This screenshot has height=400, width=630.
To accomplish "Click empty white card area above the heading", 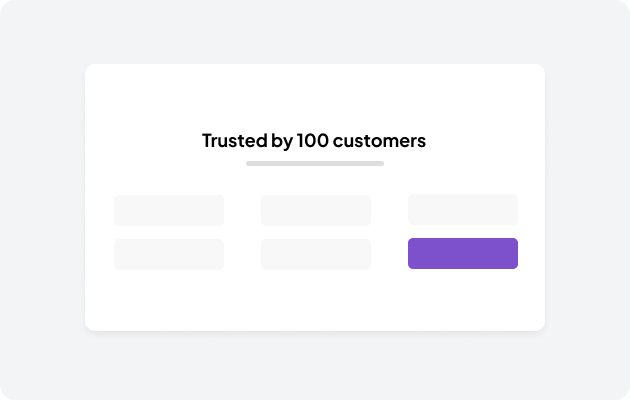I will coord(315,95).
